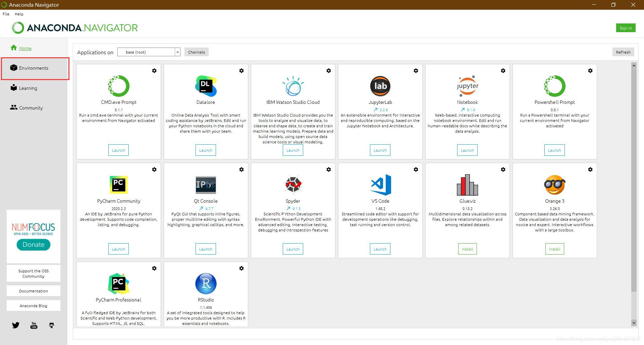This screenshot has width=644, height=345.
Task: Open settings gear on CMD.exe Prompt card
Action: tap(154, 71)
